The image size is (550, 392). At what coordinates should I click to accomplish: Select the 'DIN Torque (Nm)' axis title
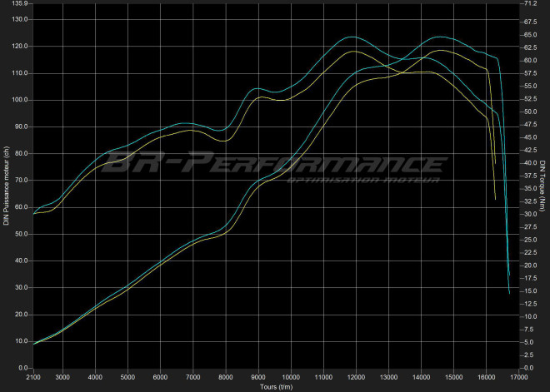point(542,185)
